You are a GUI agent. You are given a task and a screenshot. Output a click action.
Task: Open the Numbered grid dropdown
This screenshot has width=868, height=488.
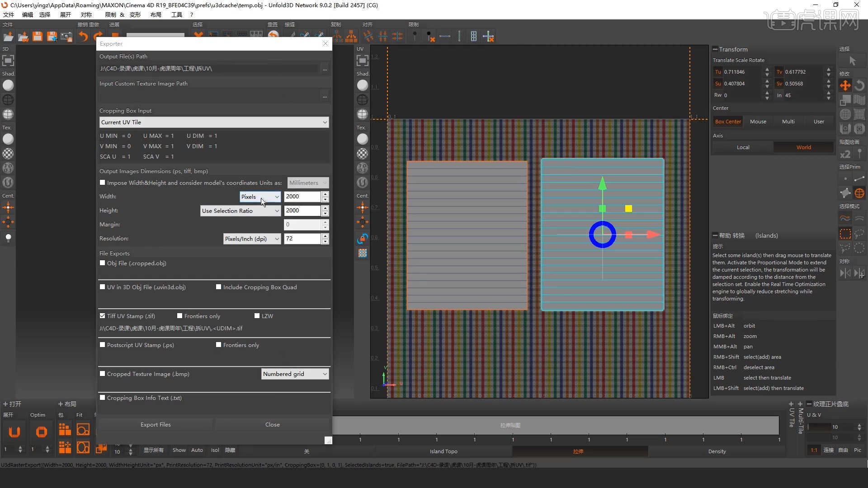[x=295, y=374]
